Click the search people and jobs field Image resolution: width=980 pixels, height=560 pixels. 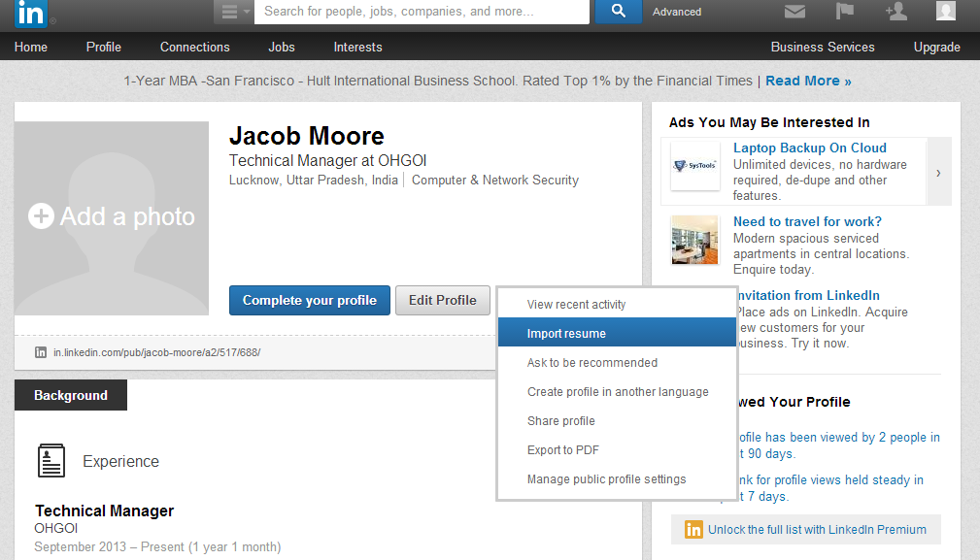point(422,12)
